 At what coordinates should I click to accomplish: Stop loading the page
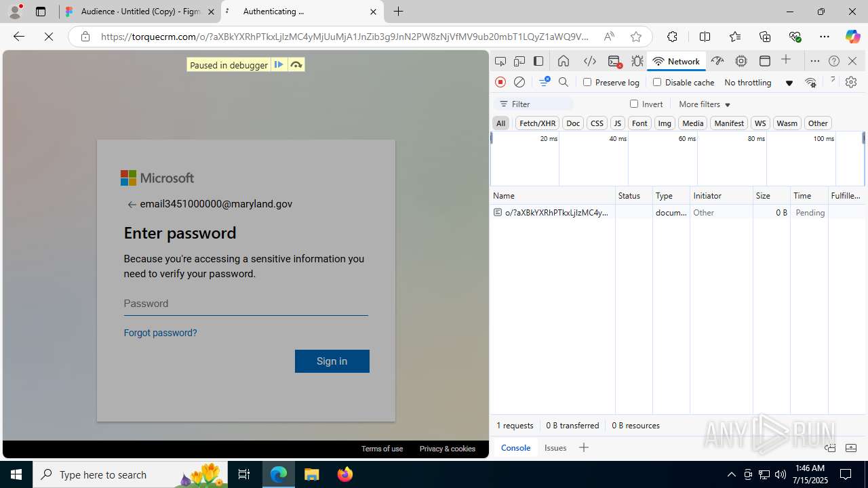(49, 37)
